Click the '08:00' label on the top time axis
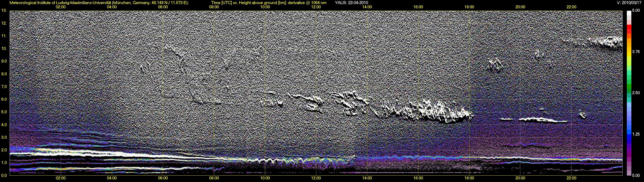The width and height of the screenshot is (644, 182). coord(214,7)
